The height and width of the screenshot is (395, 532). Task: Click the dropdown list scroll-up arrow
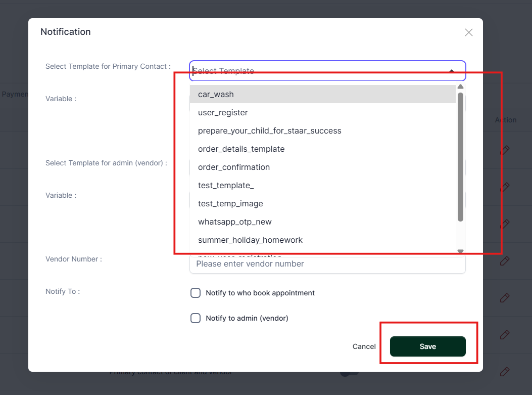[x=460, y=87]
